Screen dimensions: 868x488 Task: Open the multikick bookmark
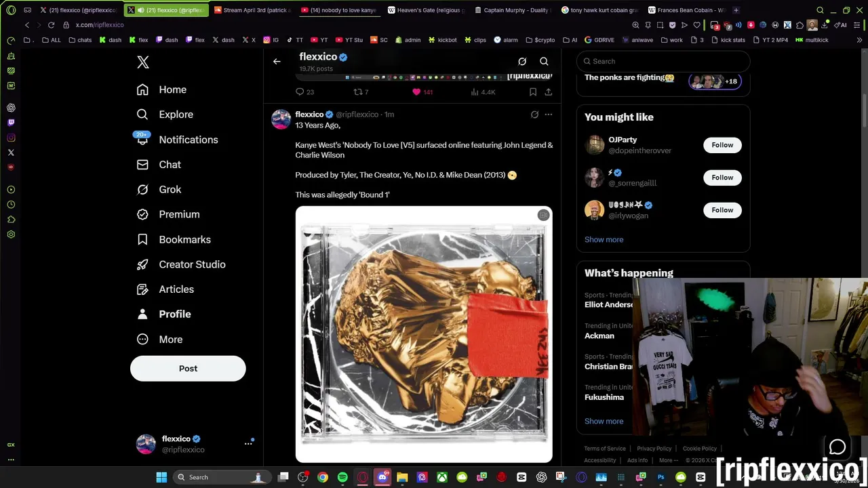point(812,40)
